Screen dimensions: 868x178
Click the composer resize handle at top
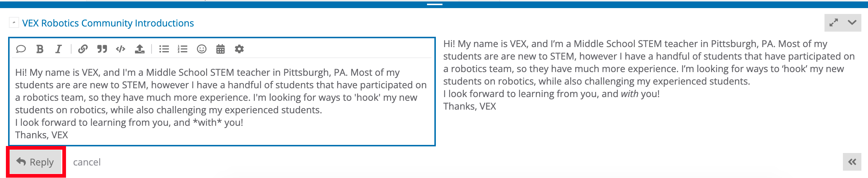(434, 4)
